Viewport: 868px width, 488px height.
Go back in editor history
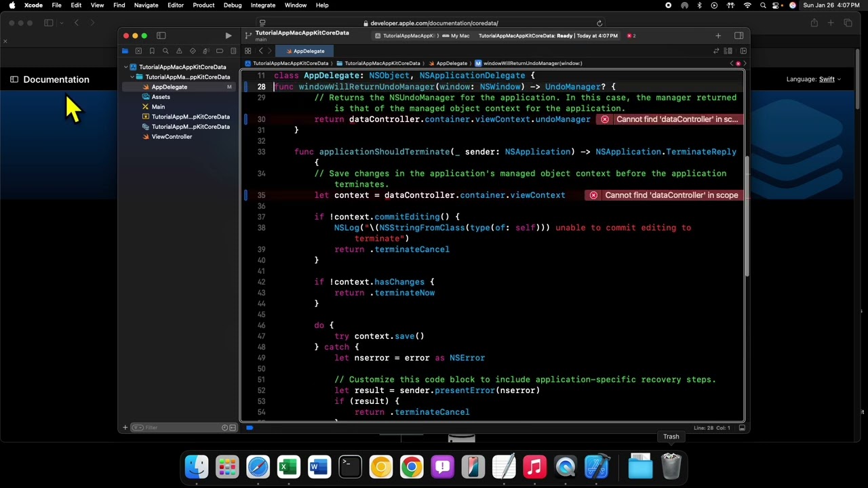260,51
